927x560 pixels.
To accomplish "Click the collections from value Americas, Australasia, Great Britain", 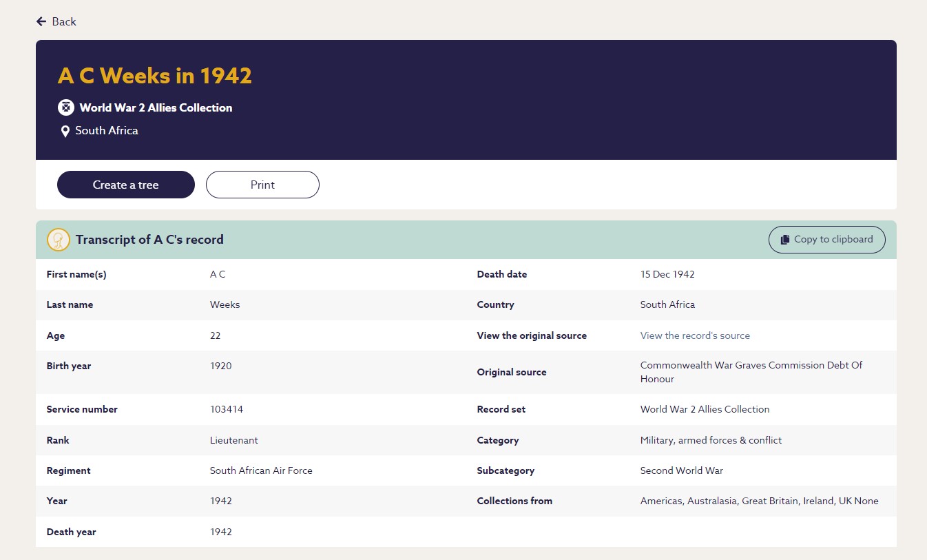I will [x=760, y=501].
